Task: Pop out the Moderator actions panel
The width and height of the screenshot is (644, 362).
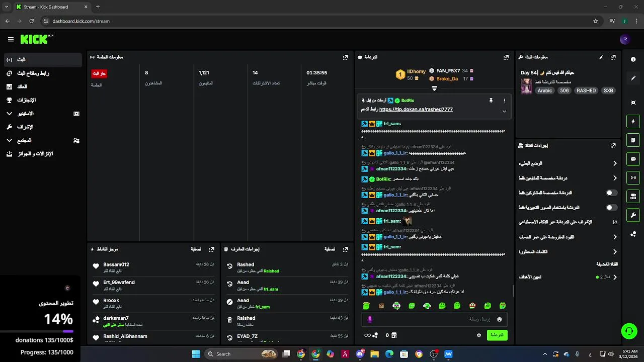Action: coord(345,249)
